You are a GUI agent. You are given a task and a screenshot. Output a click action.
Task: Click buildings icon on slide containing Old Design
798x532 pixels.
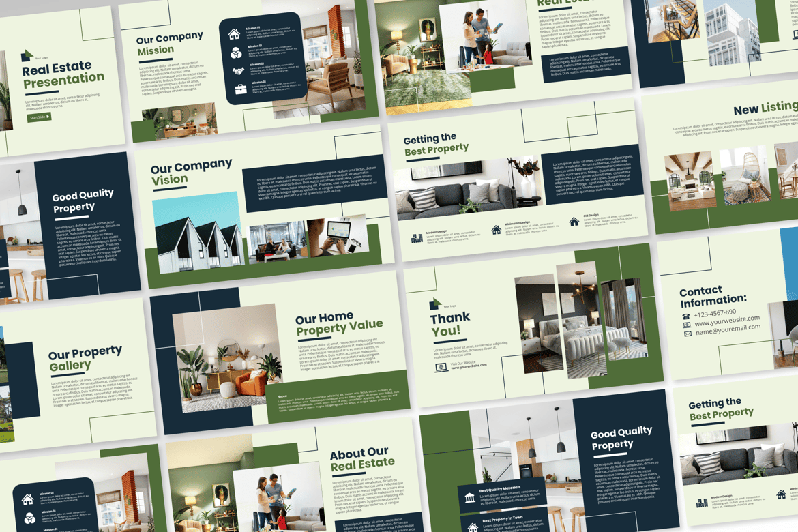coord(417,238)
